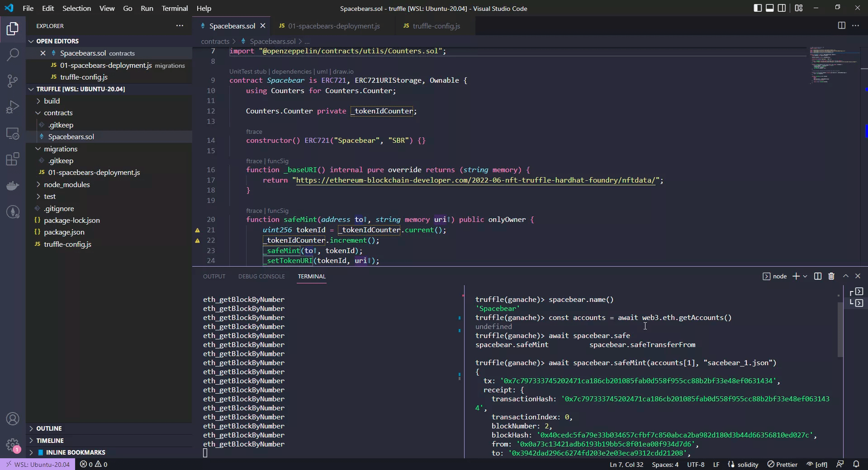868x470 pixels.
Task: Toggle Prettier in status bar
Action: 783,464
